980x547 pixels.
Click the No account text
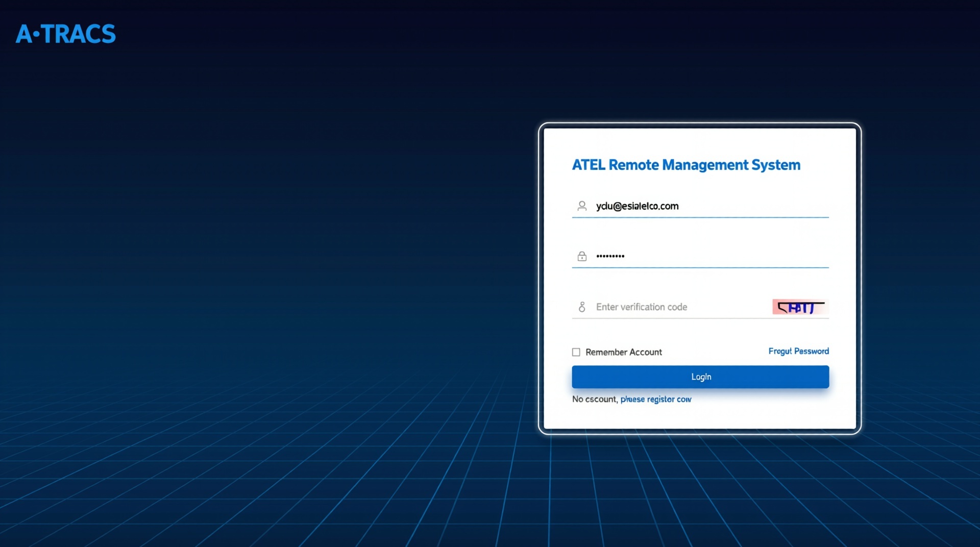click(x=595, y=399)
